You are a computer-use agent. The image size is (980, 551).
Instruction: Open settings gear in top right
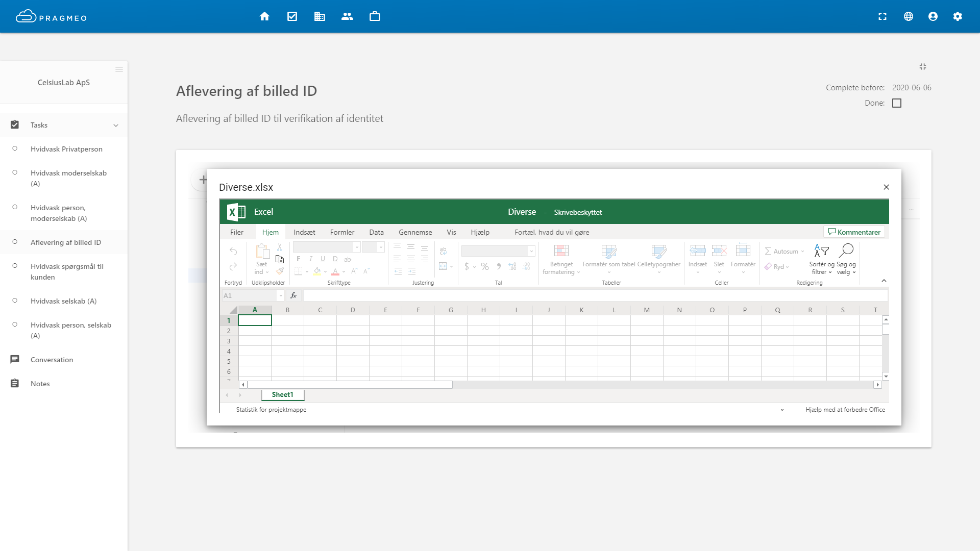click(x=958, y=16)
